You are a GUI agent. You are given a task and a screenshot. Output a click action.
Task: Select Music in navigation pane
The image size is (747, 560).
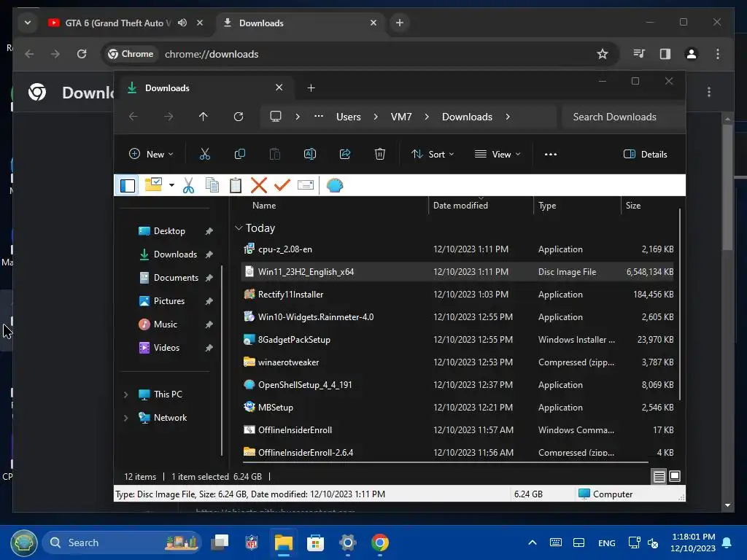pyautogui.click(x=166, y=324)
